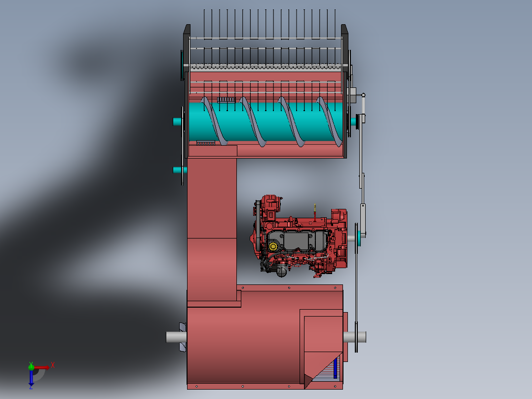Pick the yellow oil filler cap on the engine
Image resolution: width=532 pixels, height=399 pixels.
pyautogui.click(x=273, y=246)
